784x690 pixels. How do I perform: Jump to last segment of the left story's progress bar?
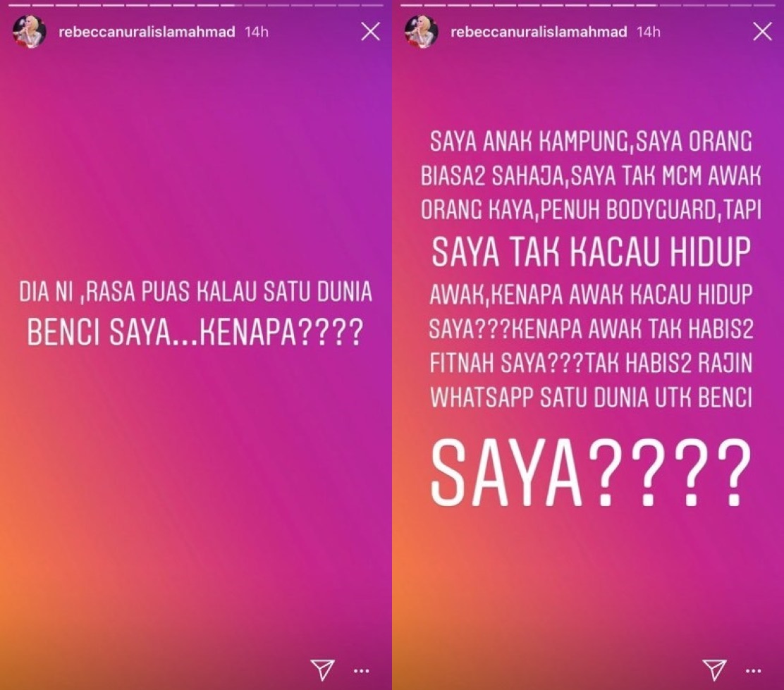372,5
